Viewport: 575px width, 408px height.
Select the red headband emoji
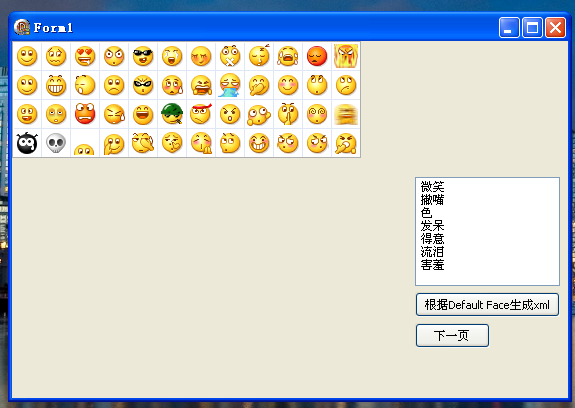pyautogui.click(x=201, y=114)
